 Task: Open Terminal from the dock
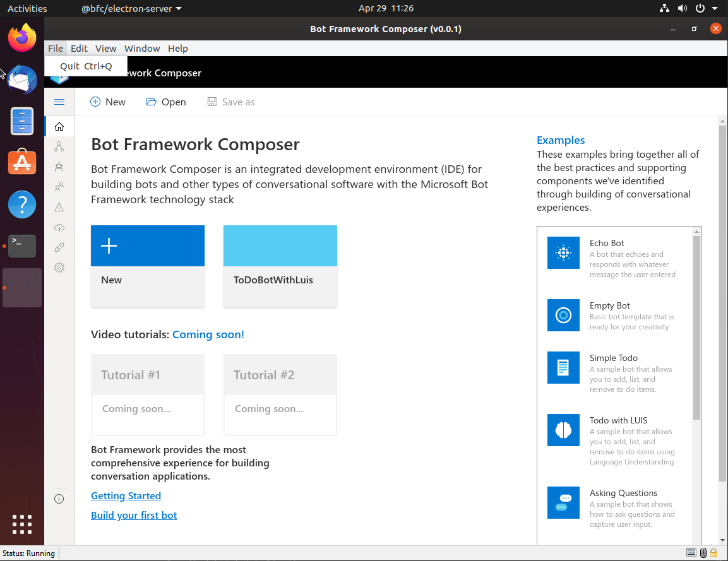pos(22,246)
